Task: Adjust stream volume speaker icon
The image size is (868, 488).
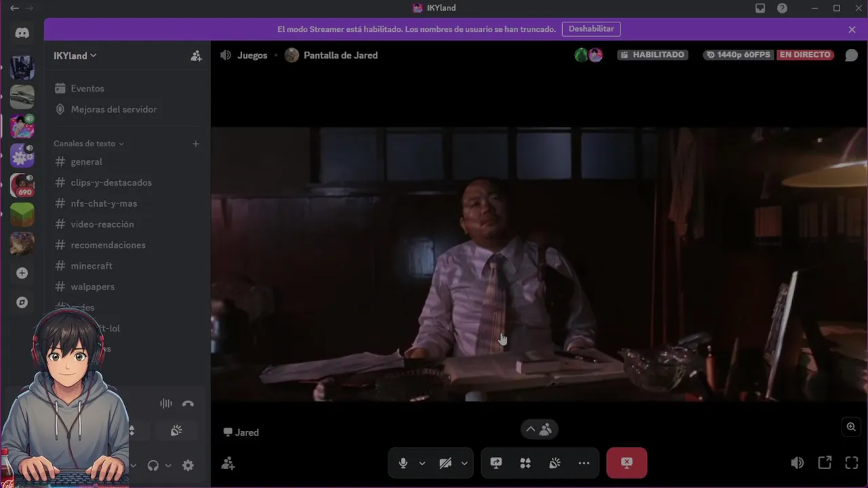Action: pos(797,463)
